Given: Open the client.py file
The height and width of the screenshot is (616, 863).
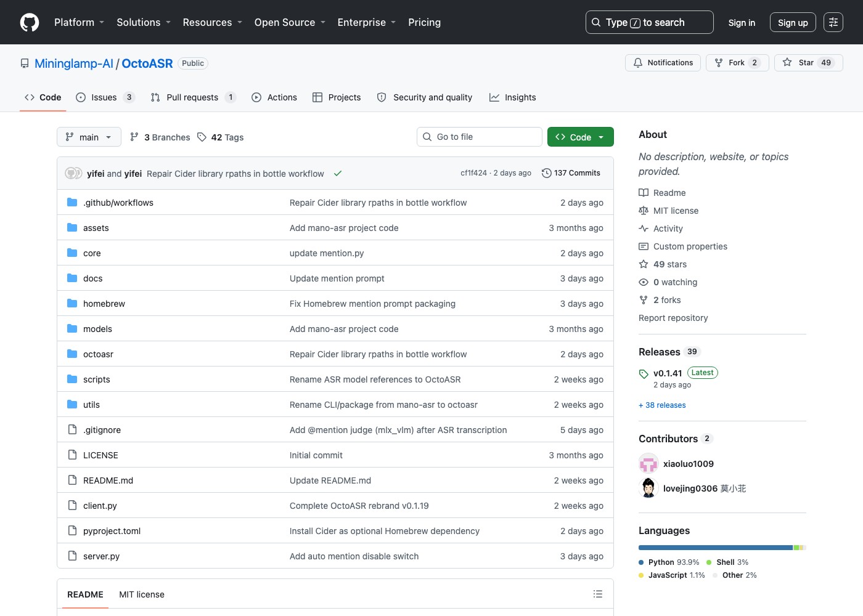Looking at the screenshot, I should pyautogui.click(x=100, y=506).
